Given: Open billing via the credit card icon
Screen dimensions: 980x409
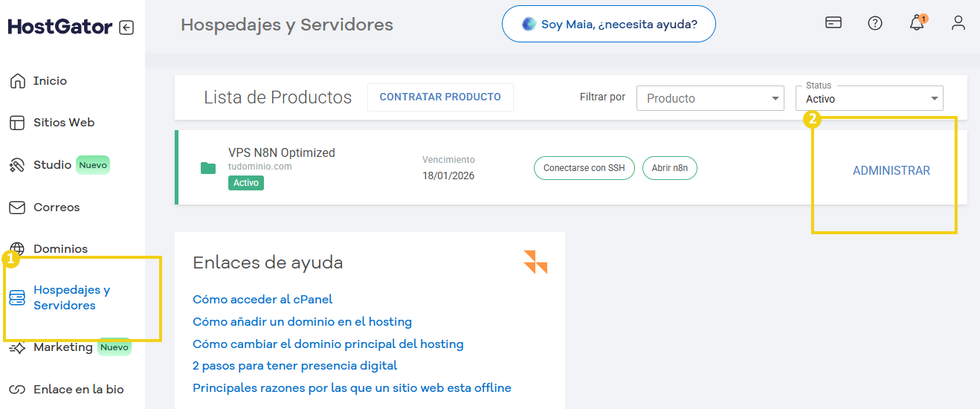Looking at the screenshot, I should tap(834, 23).
